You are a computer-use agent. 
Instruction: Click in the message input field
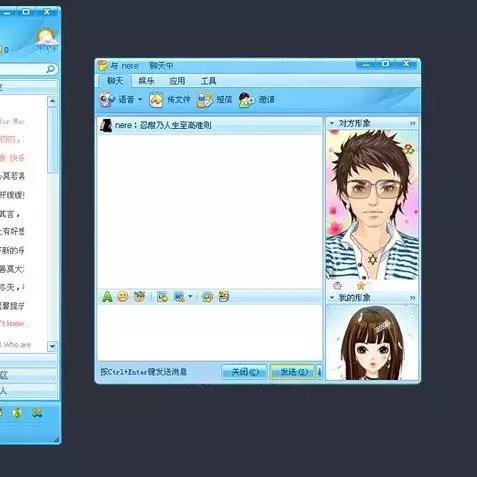(209, 332)
